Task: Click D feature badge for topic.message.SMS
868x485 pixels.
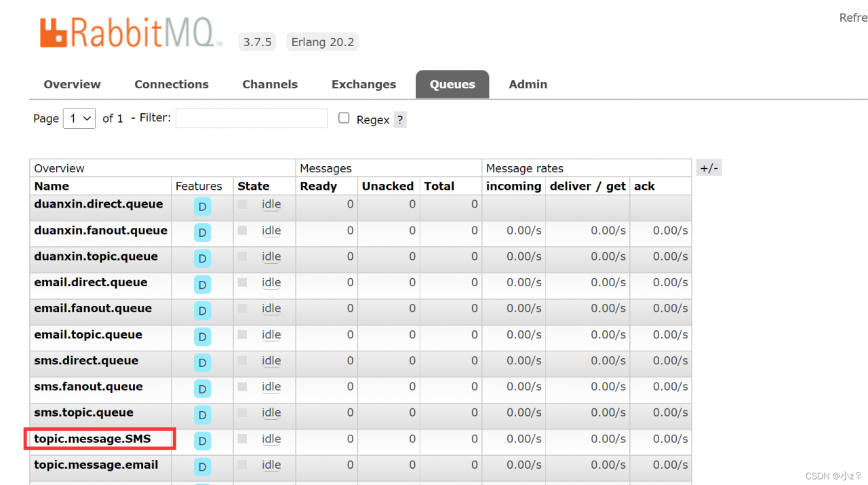Action: click(x=202, y=441)
